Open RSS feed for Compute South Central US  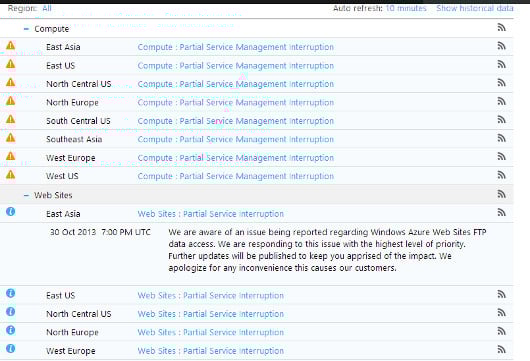pos(502,120)
